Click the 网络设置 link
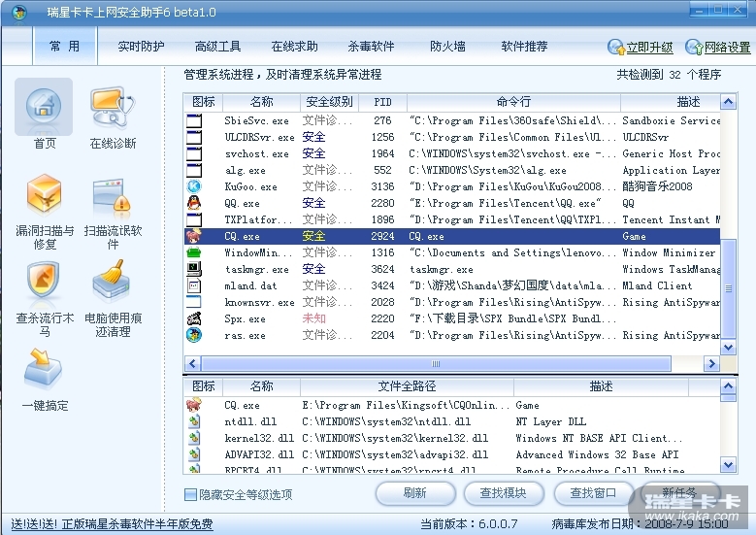 click(728, 48)
